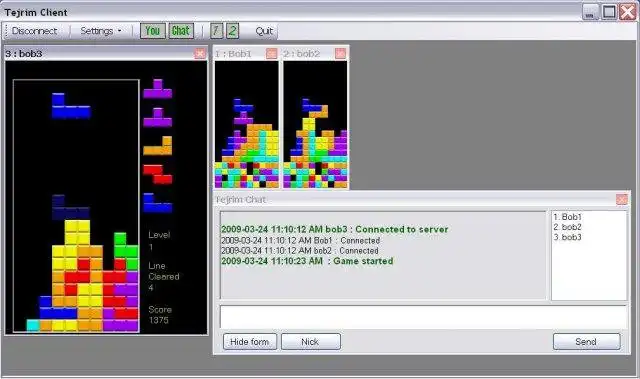Click the Disconnect toolbar button
Image resolution: width=640 pixels, height=379 pixels.
pos(34,31)
